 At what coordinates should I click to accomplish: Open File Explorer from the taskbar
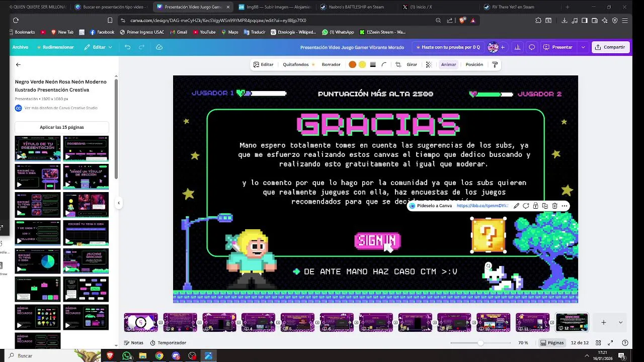[x=143, y=355]
